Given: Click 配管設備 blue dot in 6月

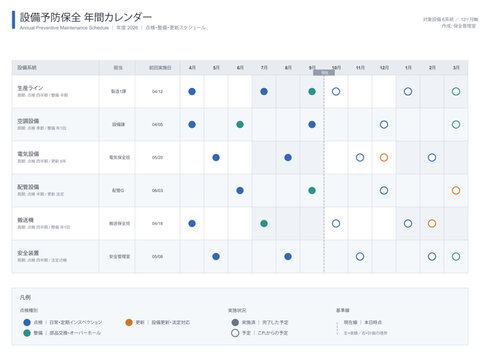Looking at the screenshot, I should coord(240,190).
